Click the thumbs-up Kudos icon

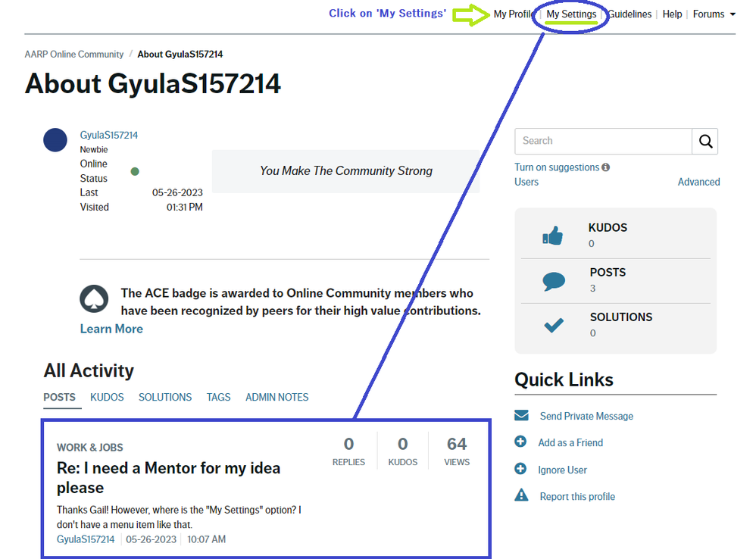tap(553, 236)
